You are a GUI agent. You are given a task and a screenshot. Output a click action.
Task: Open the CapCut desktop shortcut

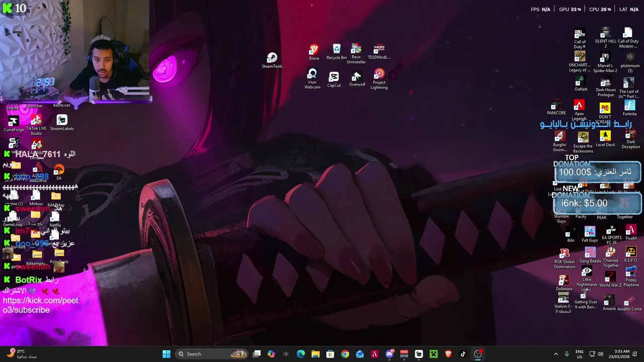(334, 79)
